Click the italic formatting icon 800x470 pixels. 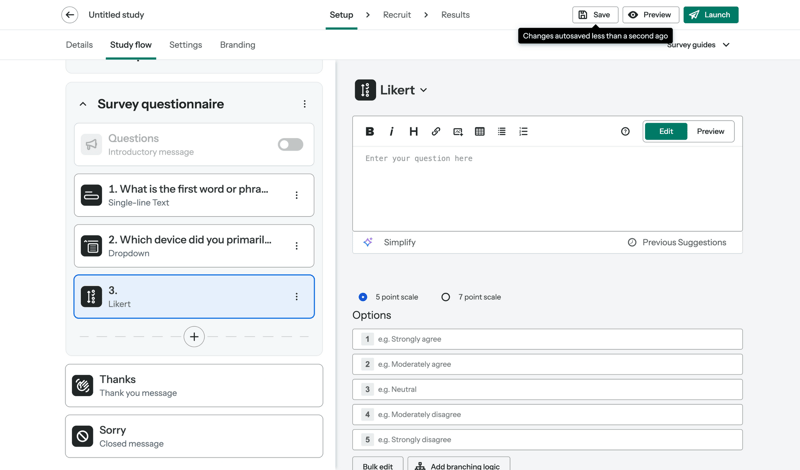point(391,132)
